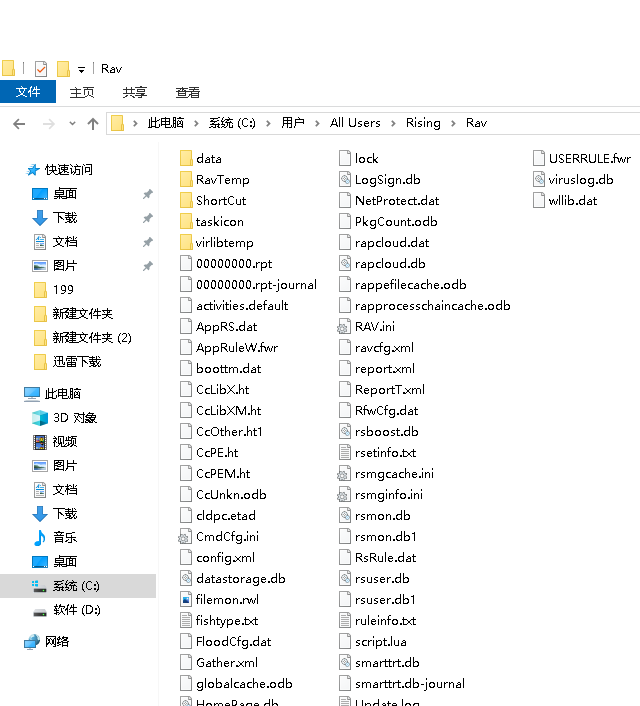Go up one folder level

pyautogui.click(x=93, y=123)
